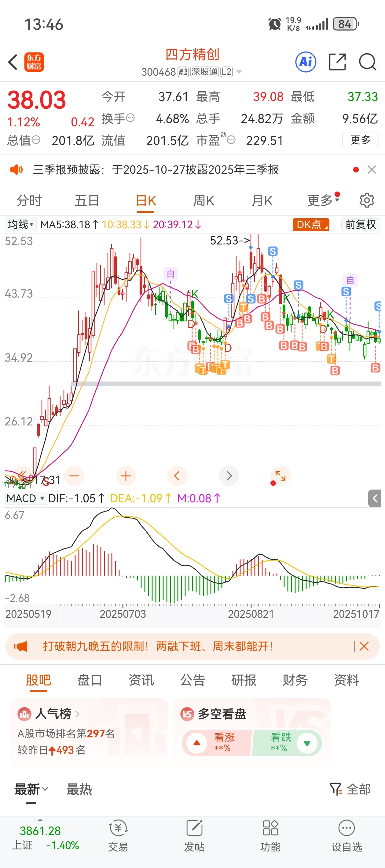
Task: Tap the 多空看盘 VS icon
Action: [x=187, y=714]
